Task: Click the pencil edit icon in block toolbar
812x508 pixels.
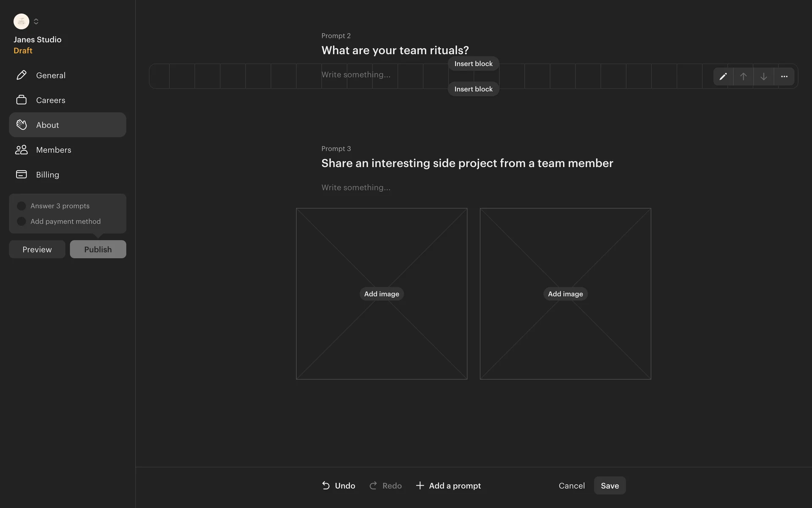Action: pos(723,77)
